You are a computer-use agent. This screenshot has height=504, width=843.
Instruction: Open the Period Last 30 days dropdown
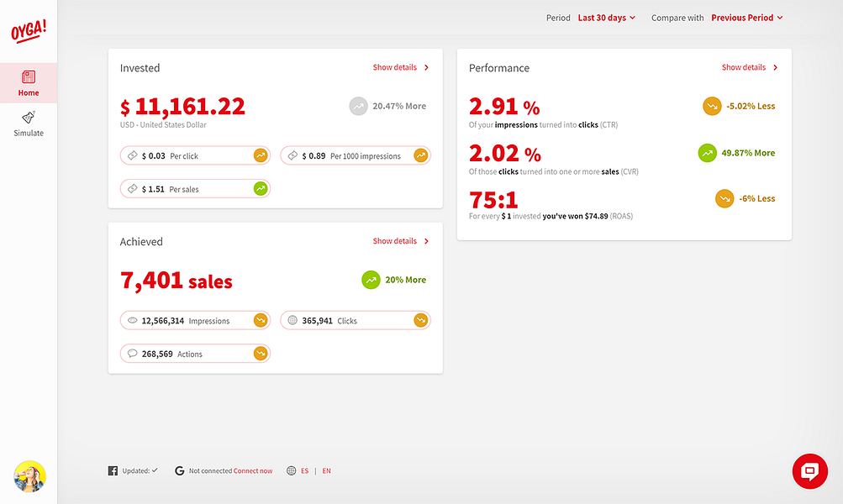[607, 18]
